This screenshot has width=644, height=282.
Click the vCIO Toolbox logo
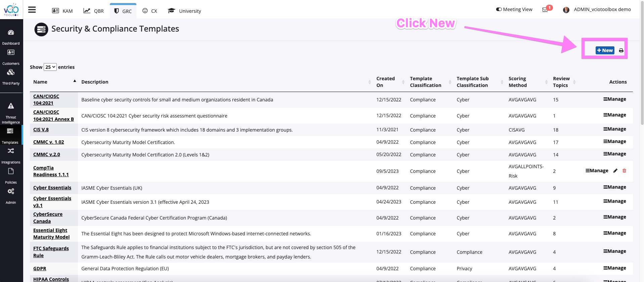[x=11, y=9]
